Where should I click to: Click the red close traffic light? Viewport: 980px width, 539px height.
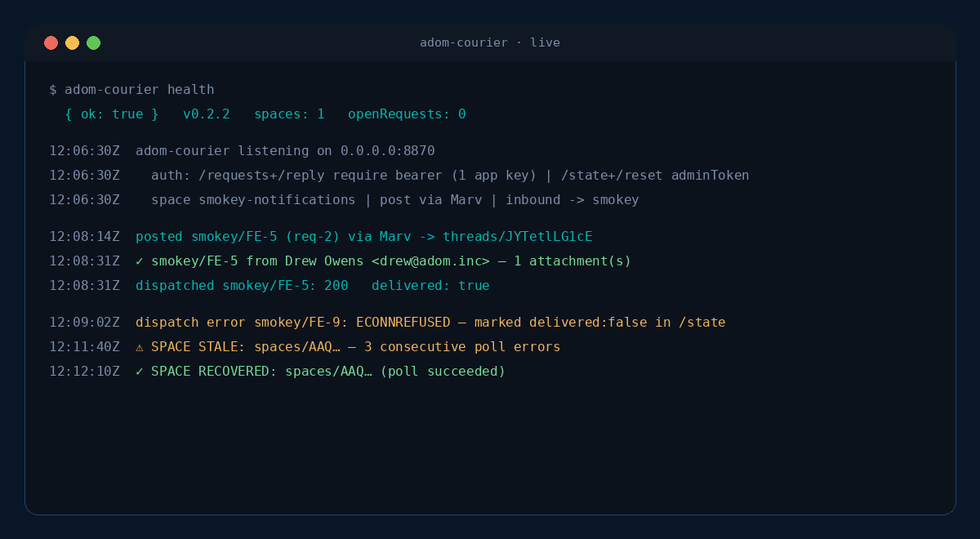[x=51, y=42]
